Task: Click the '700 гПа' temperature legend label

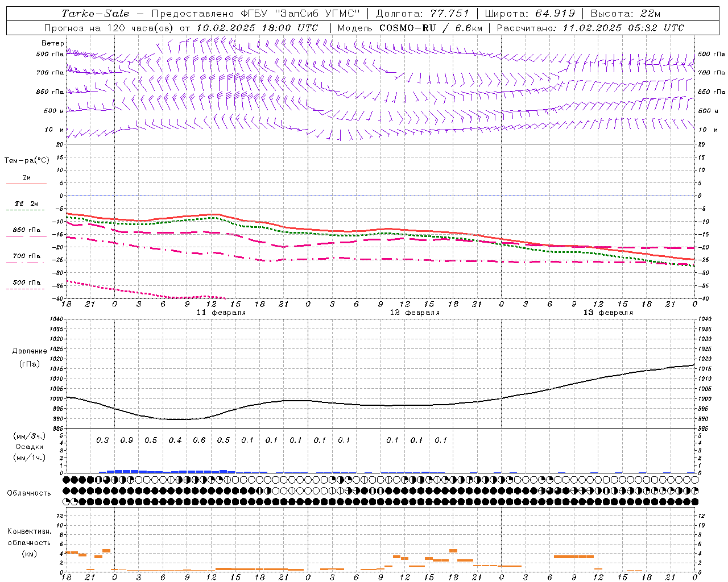Action: 27,256
